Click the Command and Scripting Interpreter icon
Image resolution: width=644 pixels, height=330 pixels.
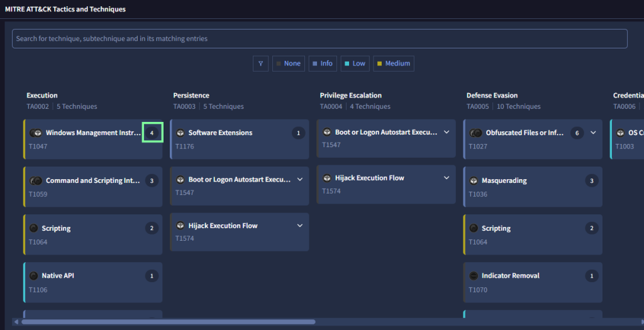click(36, 181)
